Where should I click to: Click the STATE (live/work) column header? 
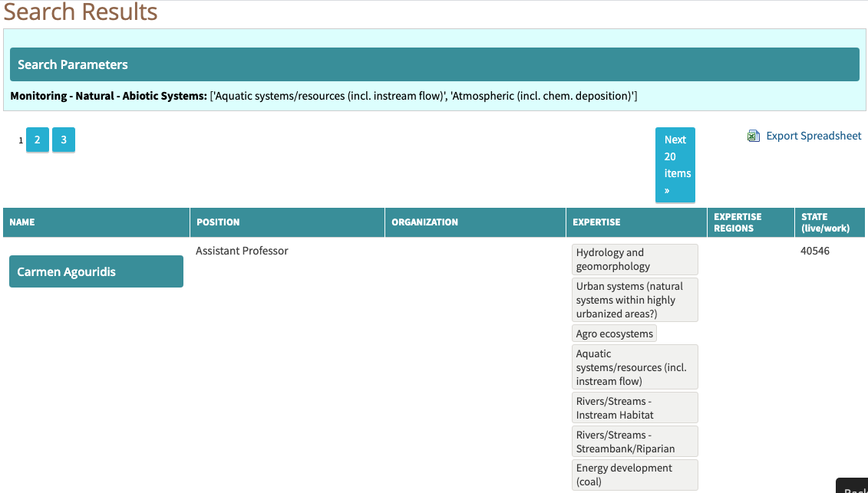pos(825,222)
